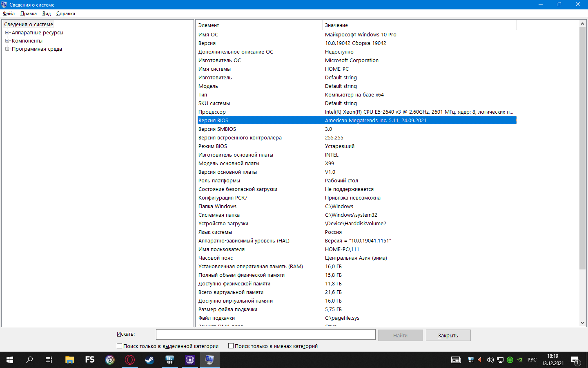Open the blue bars app beside Steam
This screenshot has height=368, width=588.
[x=170, y=360]
